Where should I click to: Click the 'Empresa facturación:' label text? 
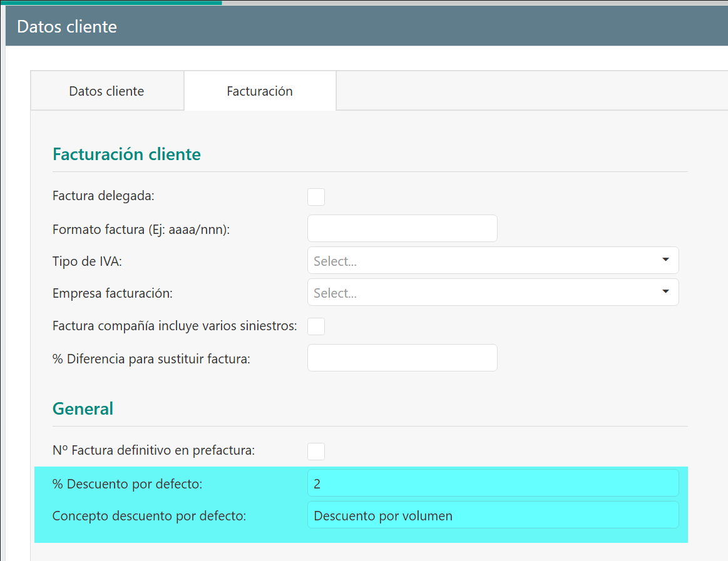click(x=112, y=293)
